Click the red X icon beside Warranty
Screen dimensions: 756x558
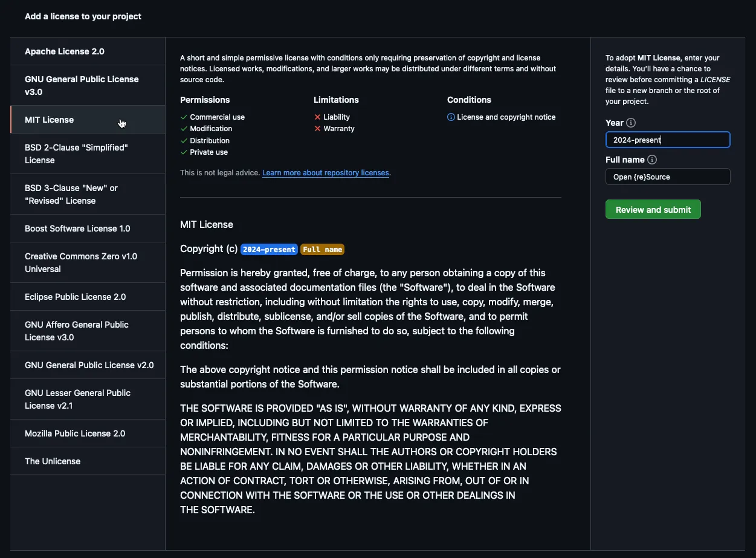[x=317, y=129]
